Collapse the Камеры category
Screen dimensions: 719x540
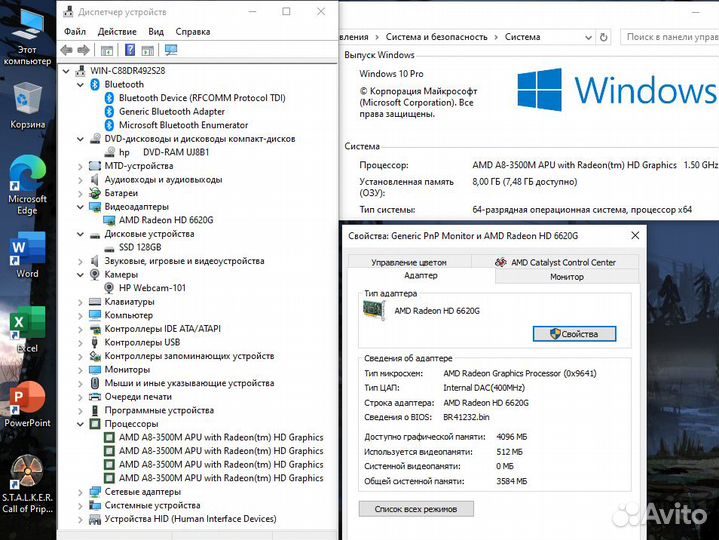[x=80, y=275]
